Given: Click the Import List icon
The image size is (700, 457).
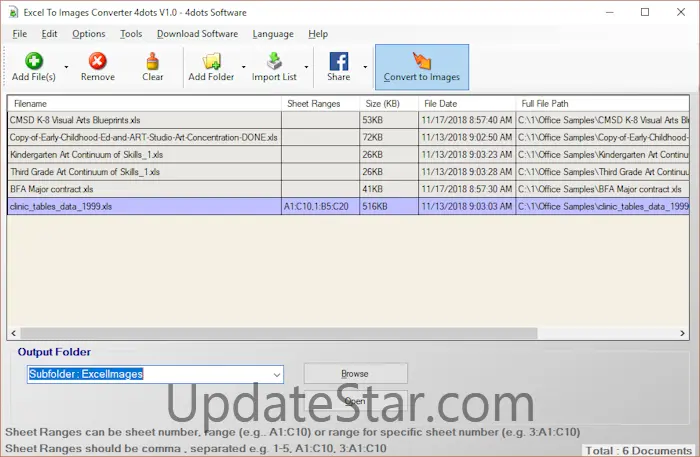Looking at the screenshot, I should tap(274, 61).
